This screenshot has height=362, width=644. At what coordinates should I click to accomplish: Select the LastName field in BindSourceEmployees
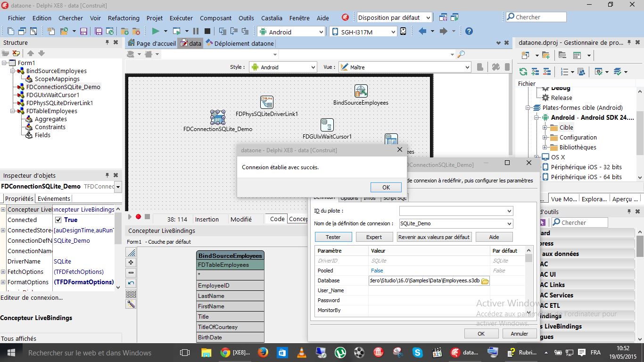[x=230, y=296]
